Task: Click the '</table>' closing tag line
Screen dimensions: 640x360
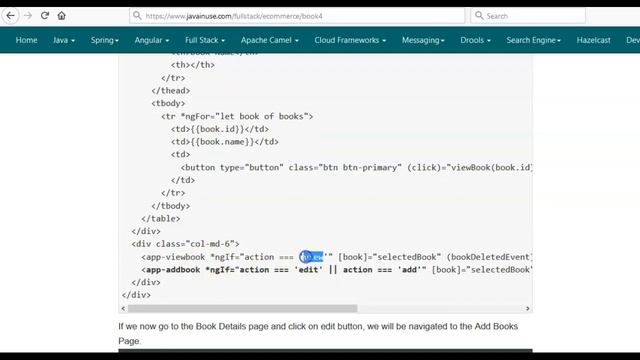Action: 161,218
